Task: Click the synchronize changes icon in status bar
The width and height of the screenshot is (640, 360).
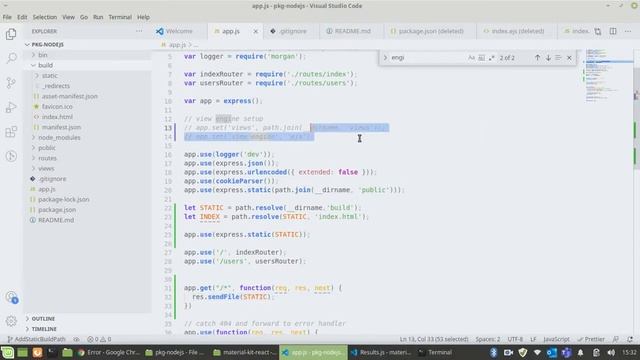Action: pos(76,339)
